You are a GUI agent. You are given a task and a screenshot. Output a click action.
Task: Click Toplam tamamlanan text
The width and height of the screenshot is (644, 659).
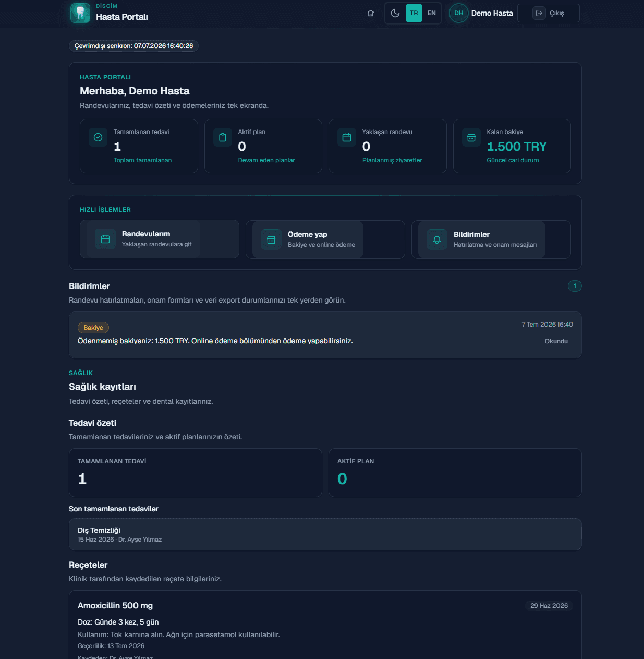(142, 160)
